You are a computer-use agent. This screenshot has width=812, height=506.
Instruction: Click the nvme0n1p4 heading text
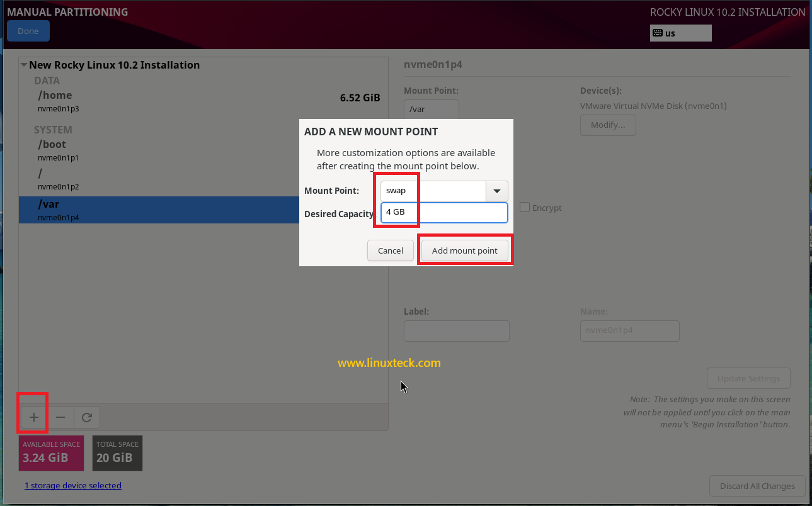[433, 64]
